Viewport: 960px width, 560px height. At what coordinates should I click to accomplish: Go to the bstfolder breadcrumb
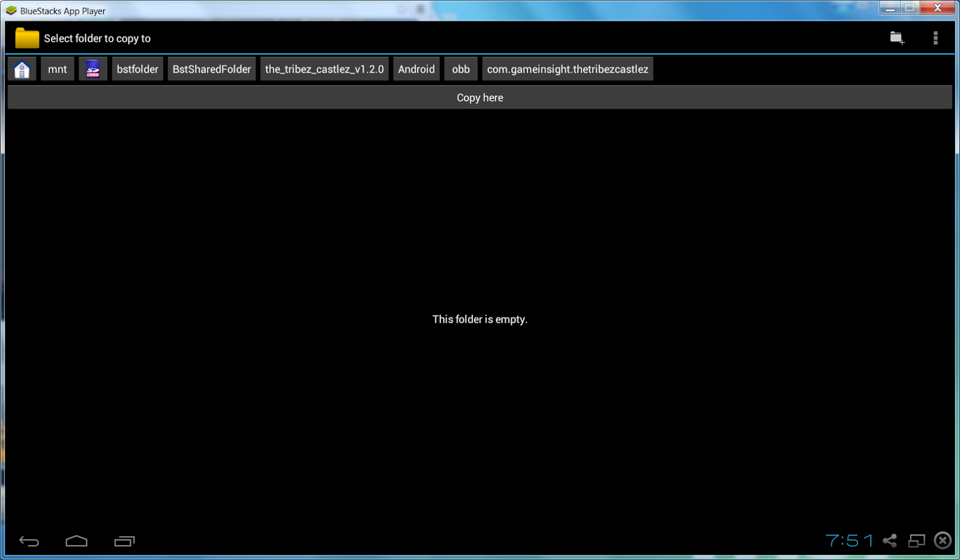[x=137, y=69]
